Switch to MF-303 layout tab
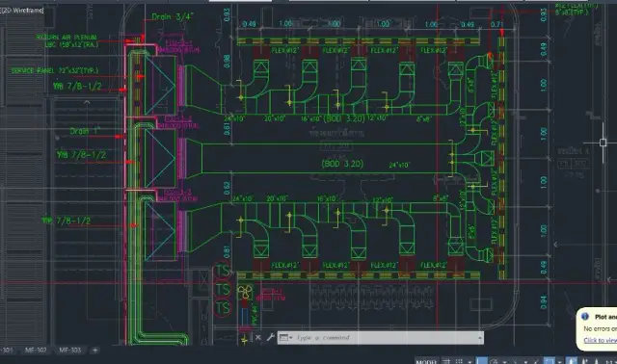 69,350
